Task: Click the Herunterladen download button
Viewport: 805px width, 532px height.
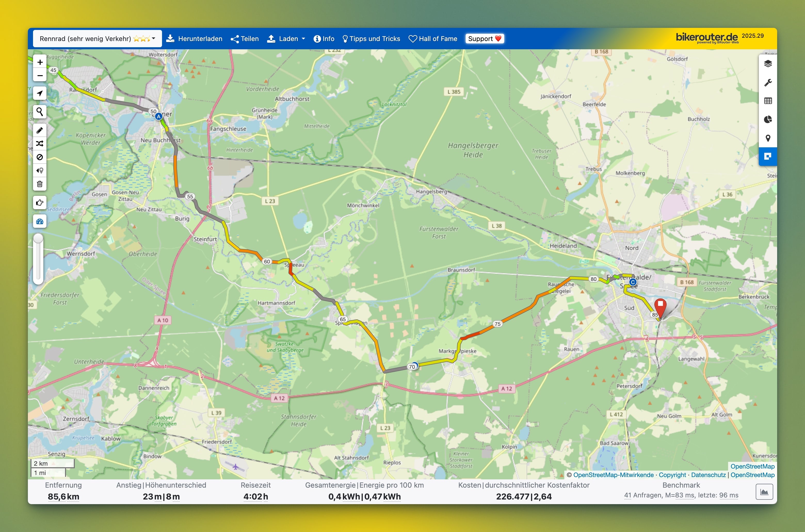Action: pos(194,39)
